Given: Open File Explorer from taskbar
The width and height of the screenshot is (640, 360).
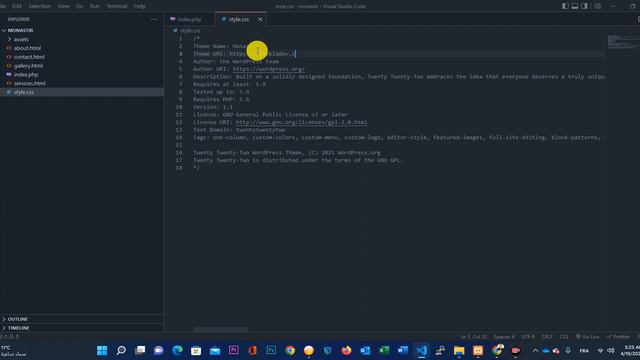Looking at the screenshot, I should tap(459, 350).
